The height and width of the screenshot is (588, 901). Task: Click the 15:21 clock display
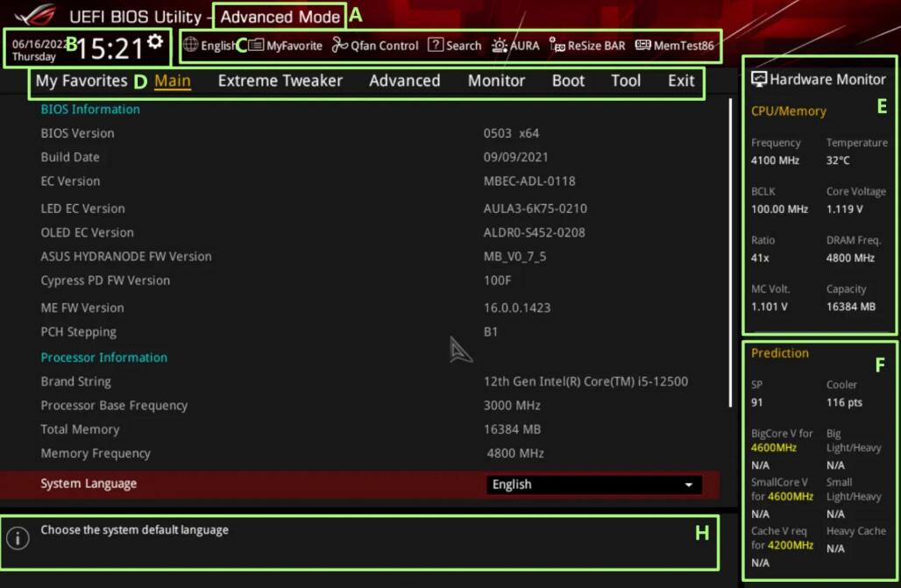pos(110,49)
